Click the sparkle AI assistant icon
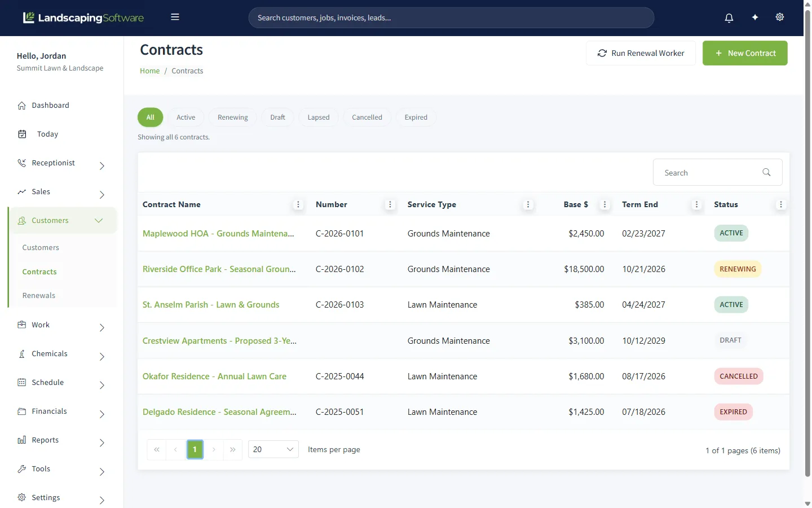This screenshot has width=812, height=508. point(755,17)
